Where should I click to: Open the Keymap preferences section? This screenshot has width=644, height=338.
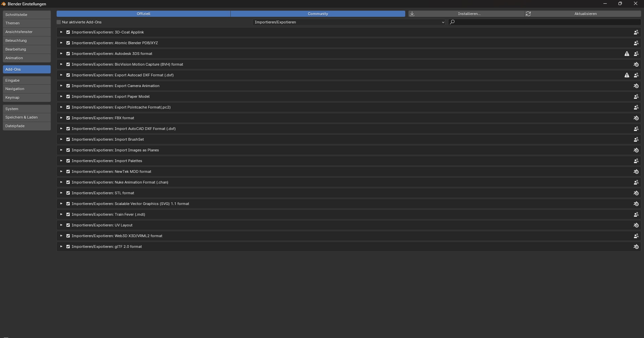click(26, 98)
